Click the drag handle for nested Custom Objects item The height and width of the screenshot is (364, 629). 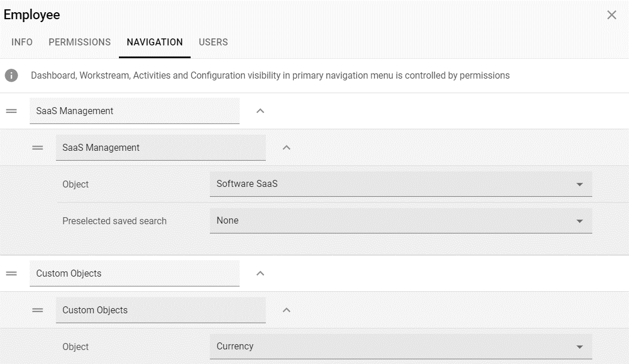38,310
